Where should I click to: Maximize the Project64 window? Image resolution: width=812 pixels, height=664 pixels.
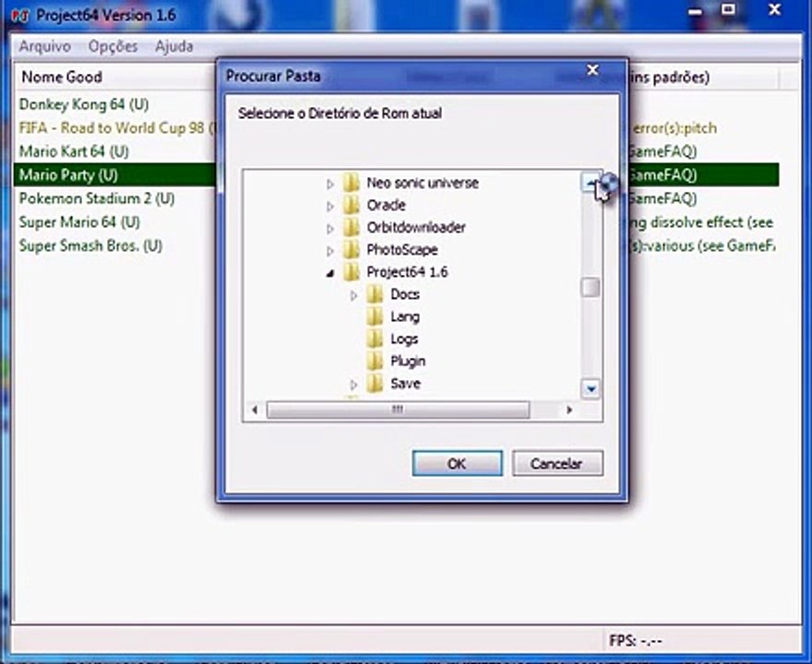click(729, 10)
